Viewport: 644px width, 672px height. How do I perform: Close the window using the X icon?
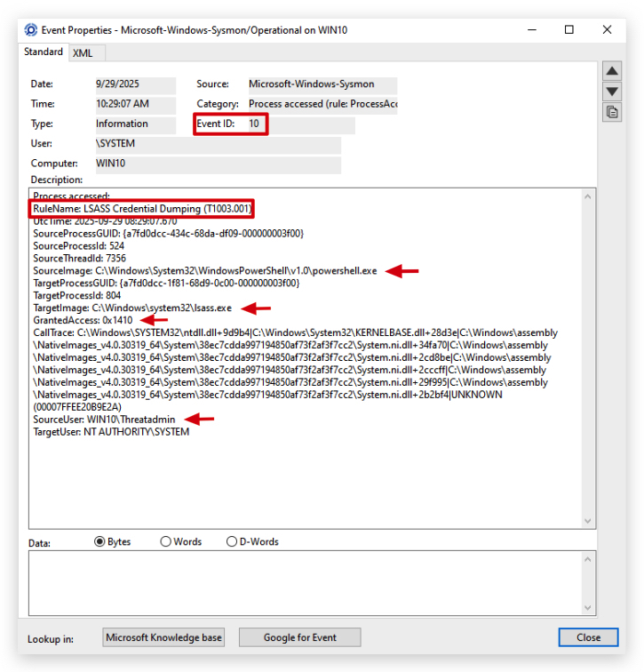pyautogui.click(x=607, y=29)
